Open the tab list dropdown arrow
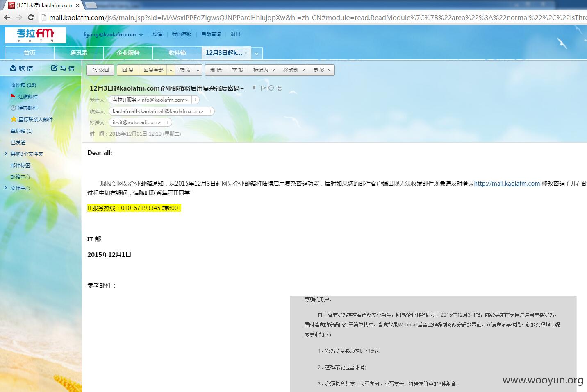The image size is (587, 392). pyautogui.click(x=256, y=53)
